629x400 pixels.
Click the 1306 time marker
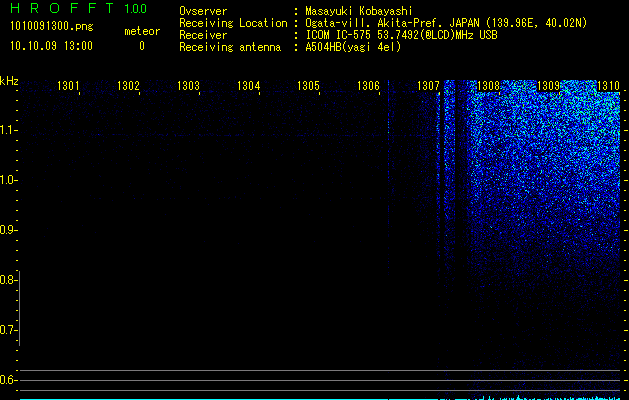click(368, 85)
